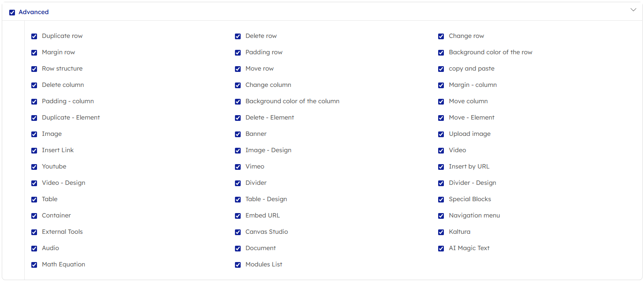Disable the Change column checkbox
The image size is (644, 281).
coord(238,85)
